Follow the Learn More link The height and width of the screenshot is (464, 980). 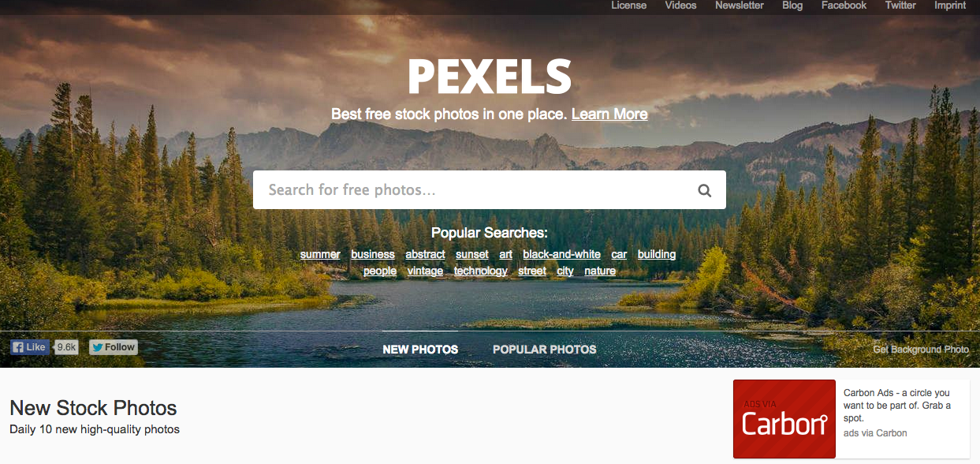[609, 114]
